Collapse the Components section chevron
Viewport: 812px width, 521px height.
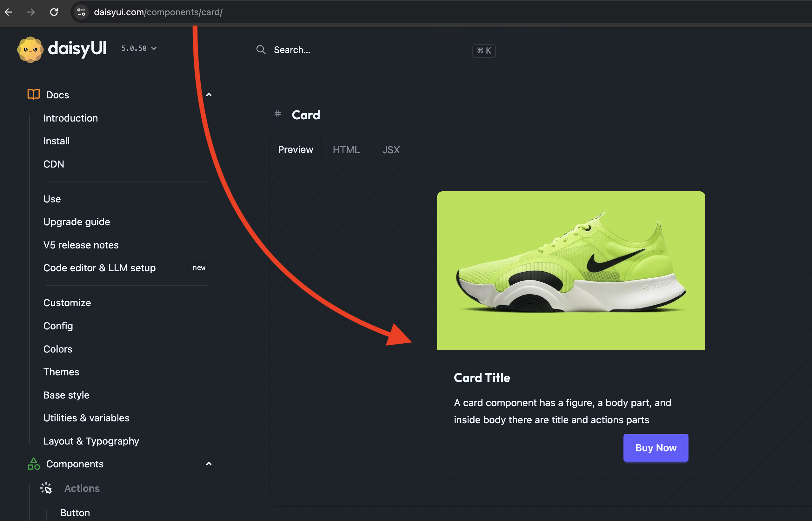[x=209, y=464]
